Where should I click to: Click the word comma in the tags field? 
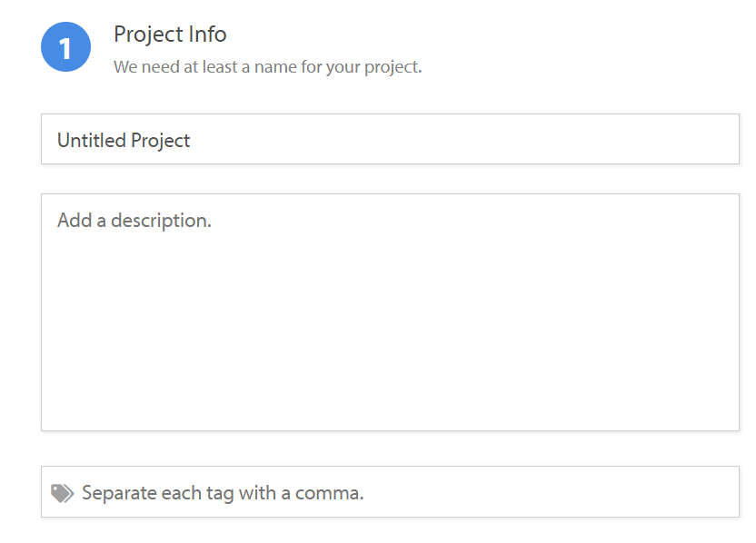(x=329, y=494)
